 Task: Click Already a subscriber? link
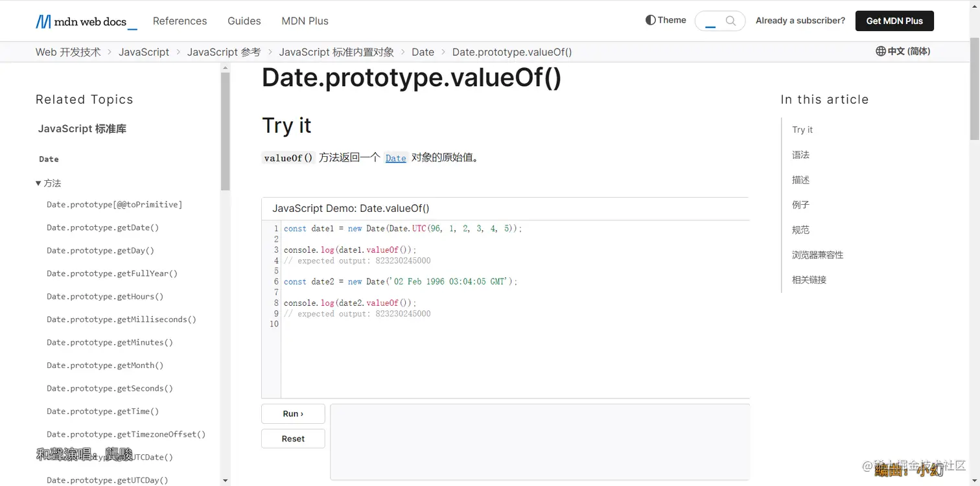[800, 21]
